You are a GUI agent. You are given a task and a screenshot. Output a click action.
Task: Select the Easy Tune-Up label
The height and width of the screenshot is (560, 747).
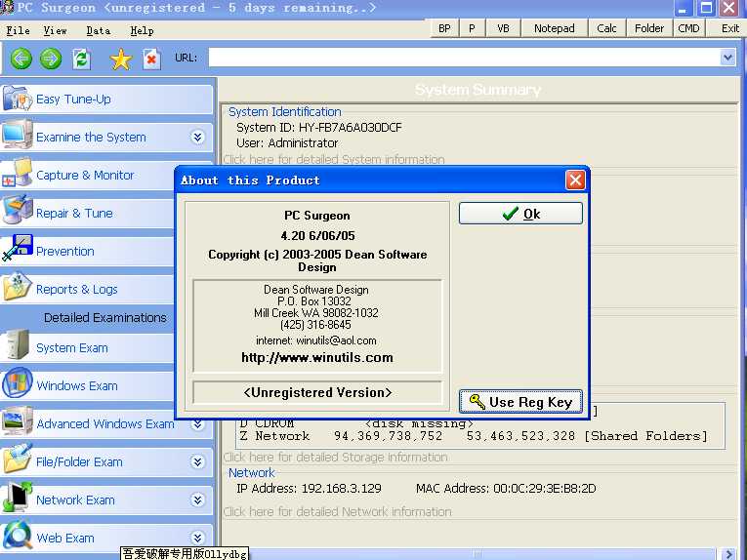73,99
